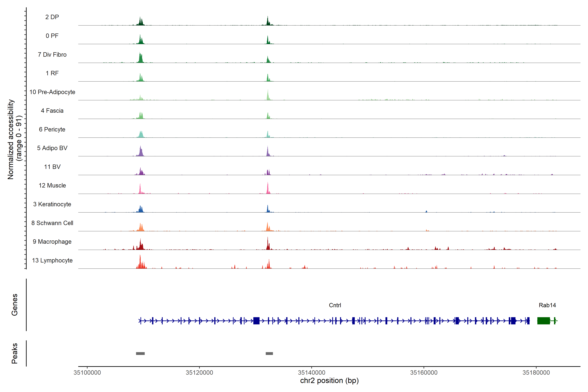
Task: Click the 13 Lymphocyte track label
Action: tap(52, 261)
